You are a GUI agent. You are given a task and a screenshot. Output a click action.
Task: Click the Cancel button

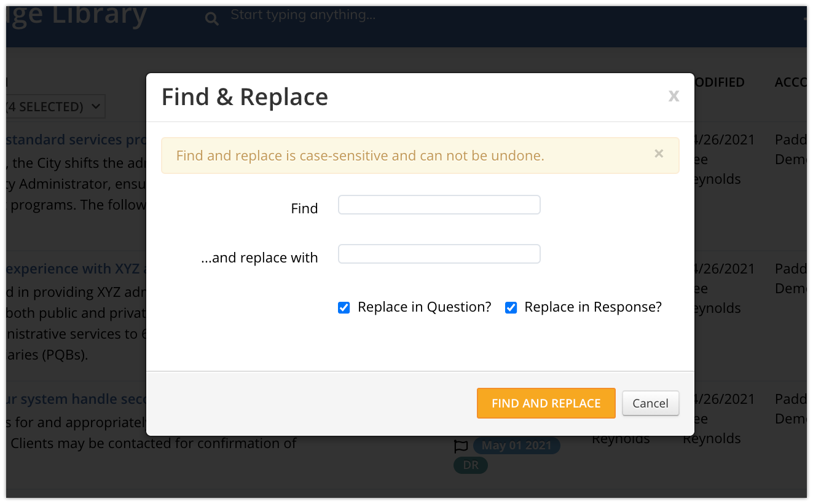click(x=650, y=403)
